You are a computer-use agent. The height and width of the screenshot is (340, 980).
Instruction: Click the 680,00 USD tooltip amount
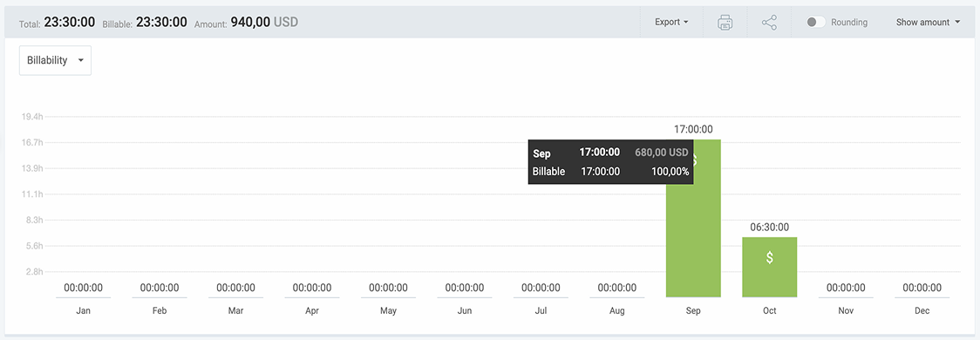[x=661, y=152]
